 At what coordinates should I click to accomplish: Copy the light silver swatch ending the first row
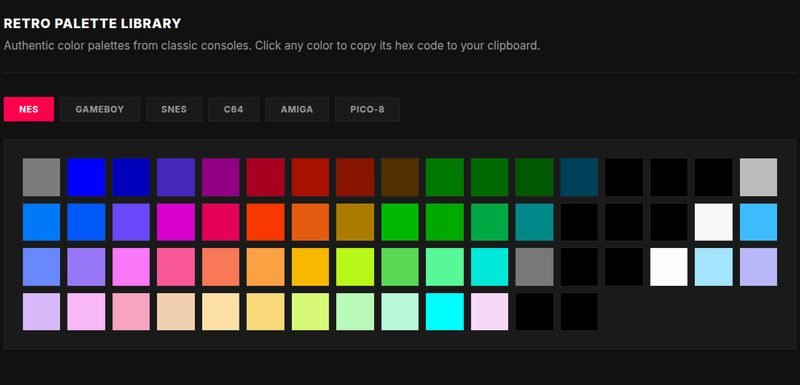(x=759, y=177)
